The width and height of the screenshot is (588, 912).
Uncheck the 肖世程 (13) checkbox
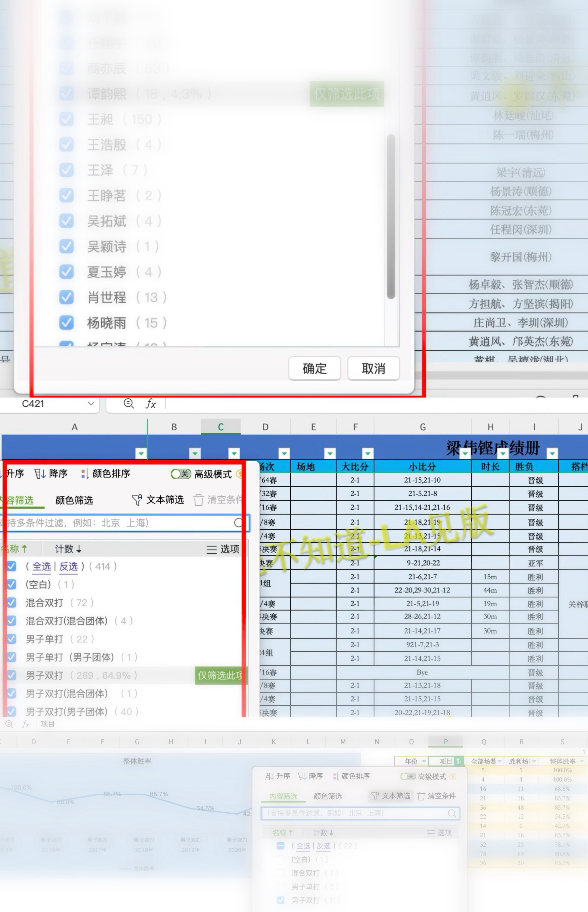tap(67, 297)
